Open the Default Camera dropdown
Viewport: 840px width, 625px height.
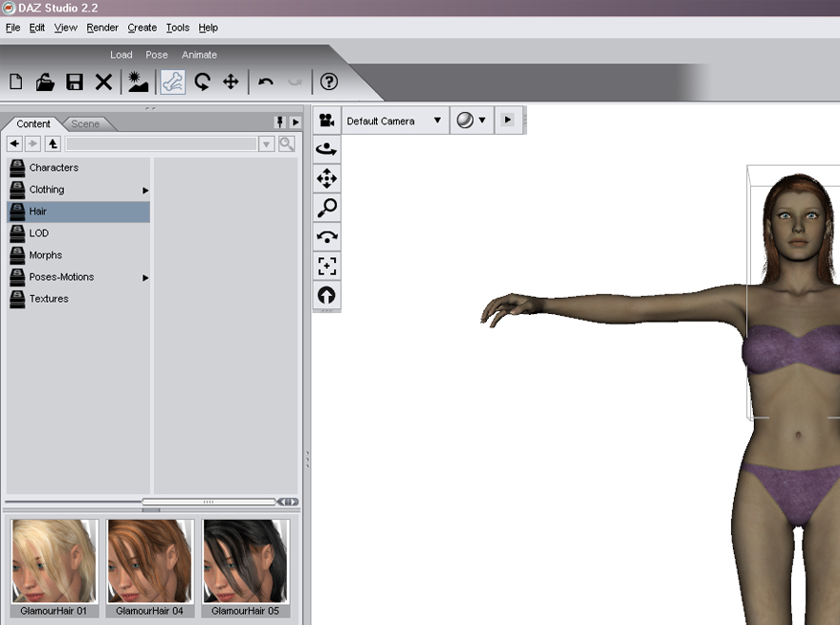click(394, 121)
